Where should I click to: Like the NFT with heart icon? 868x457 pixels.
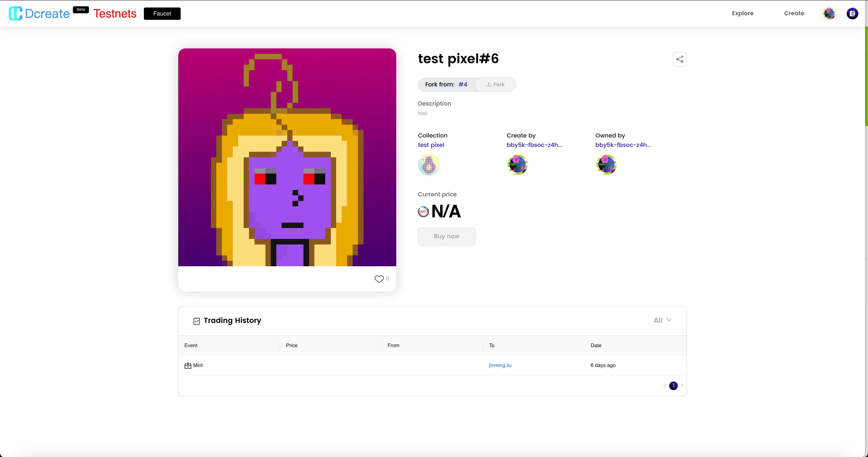379,279
